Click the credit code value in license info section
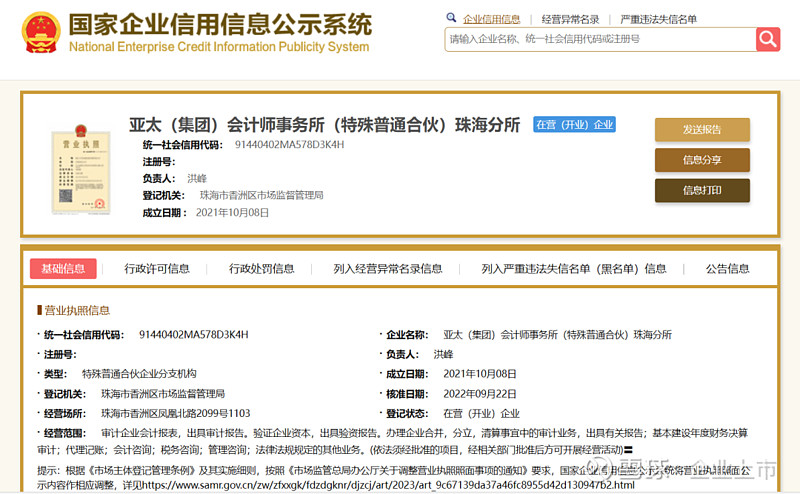Screen dimensions: 800x494 (x=193, y=334)
